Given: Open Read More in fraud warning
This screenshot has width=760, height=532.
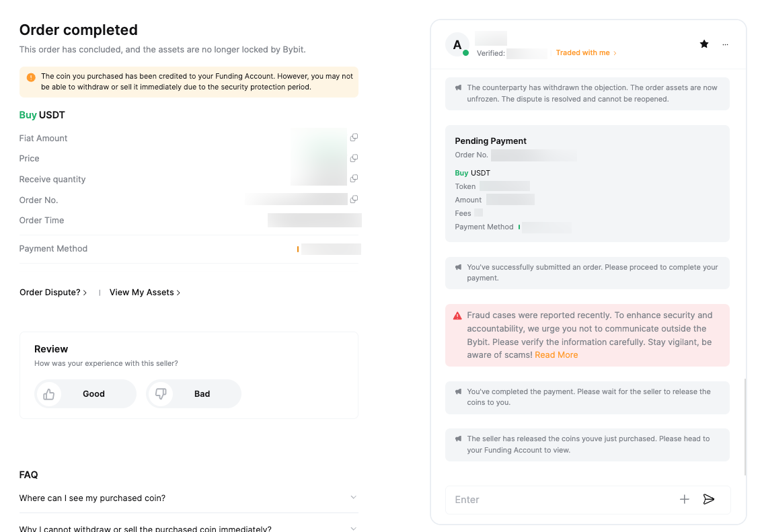Looking at the screenshot, I should [556, 355].
